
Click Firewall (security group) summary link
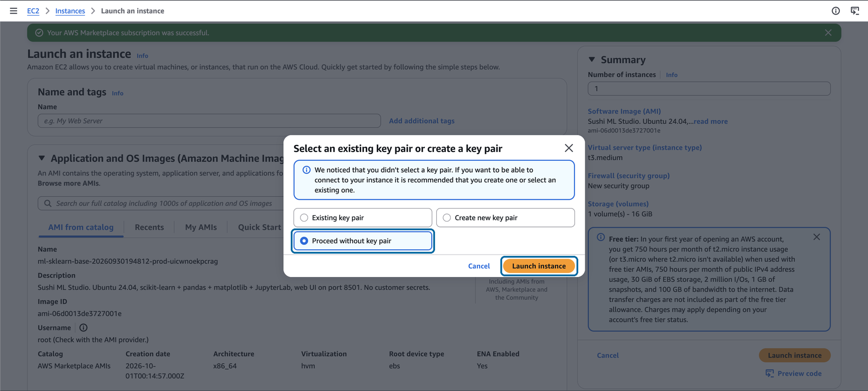tap(629, 176)
